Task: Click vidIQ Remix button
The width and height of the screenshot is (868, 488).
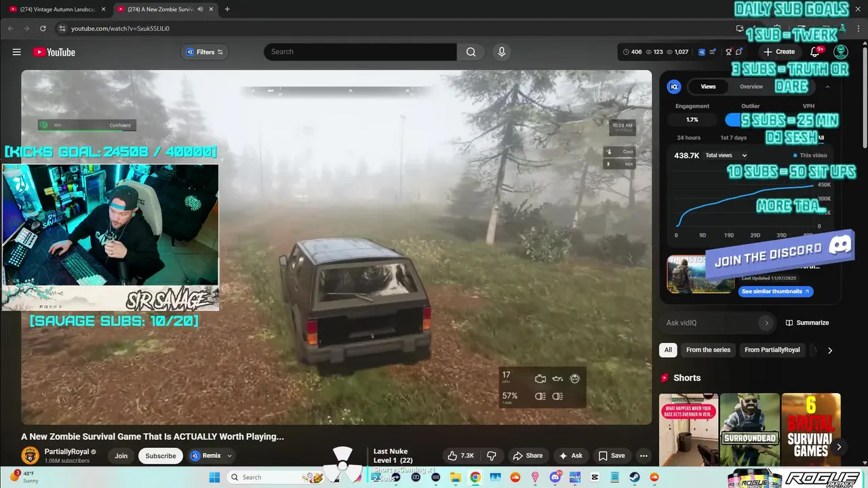Action: pyautogui.click(x=205, y=455)
